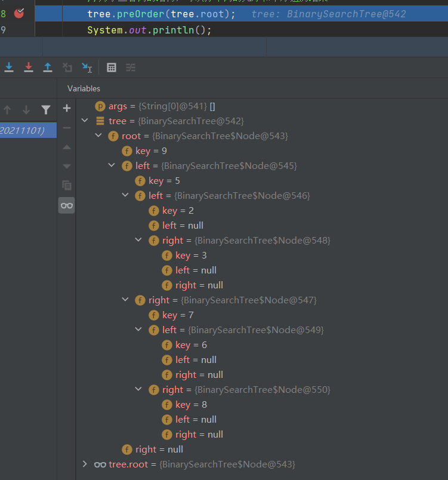Click the frames filter funnel icon

[45, 110]
